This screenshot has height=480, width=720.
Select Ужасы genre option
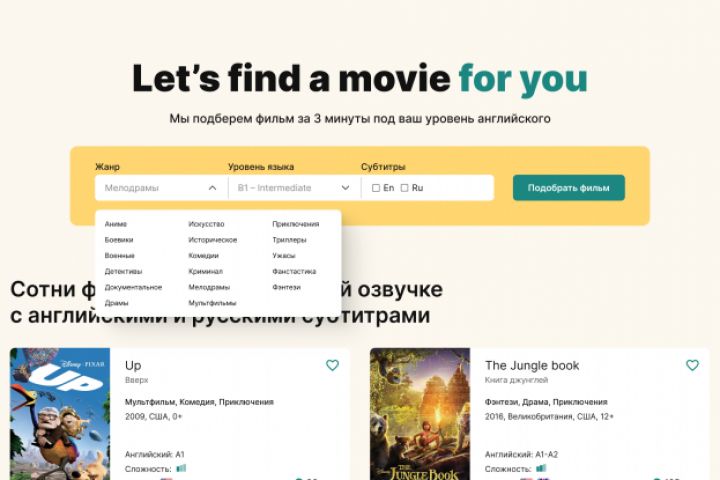pos(284,255)
